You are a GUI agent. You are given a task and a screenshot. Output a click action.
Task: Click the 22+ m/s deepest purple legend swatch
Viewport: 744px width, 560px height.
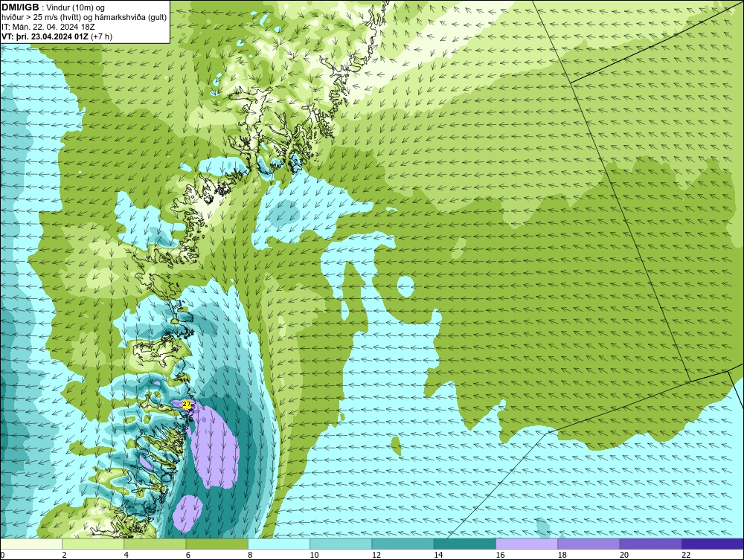point(713,544)
